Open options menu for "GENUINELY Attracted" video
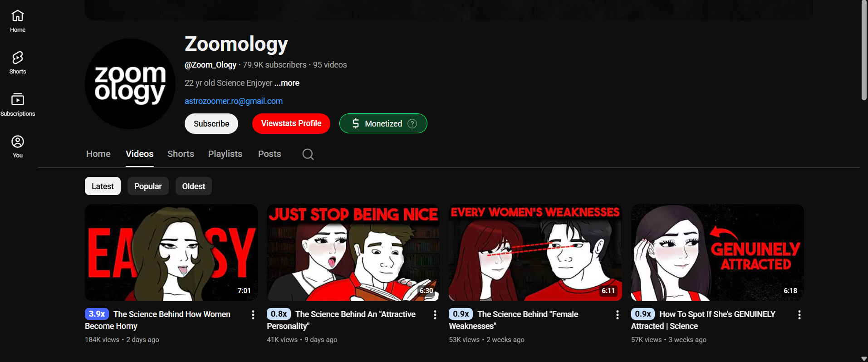This screenshot has height=362, width=868. coord(799,315)
